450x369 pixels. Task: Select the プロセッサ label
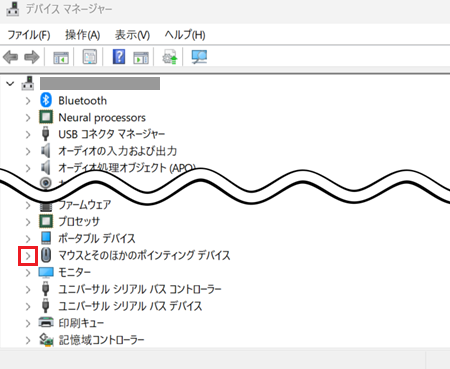[x=79, y=222]
